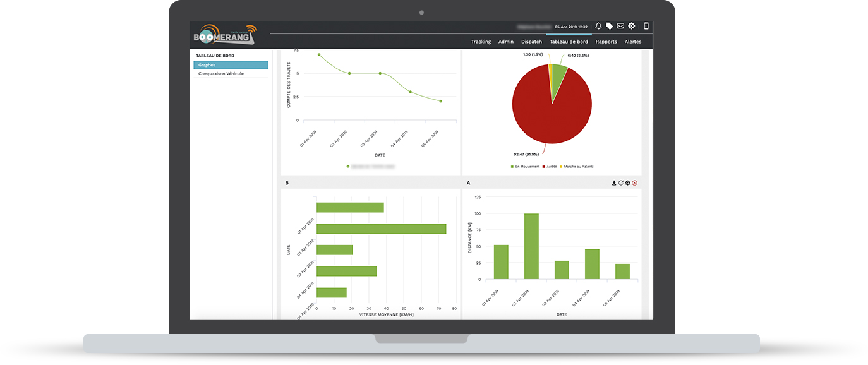Select Tableau de bord in navigation
The image size is (868, 365).
coord(569,42)
